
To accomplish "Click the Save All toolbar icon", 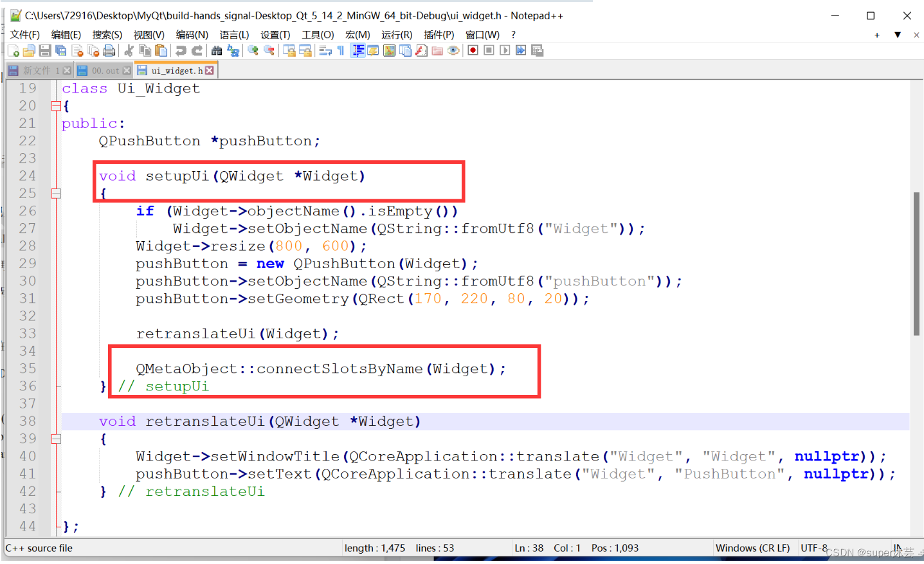I will click(61, 51).
